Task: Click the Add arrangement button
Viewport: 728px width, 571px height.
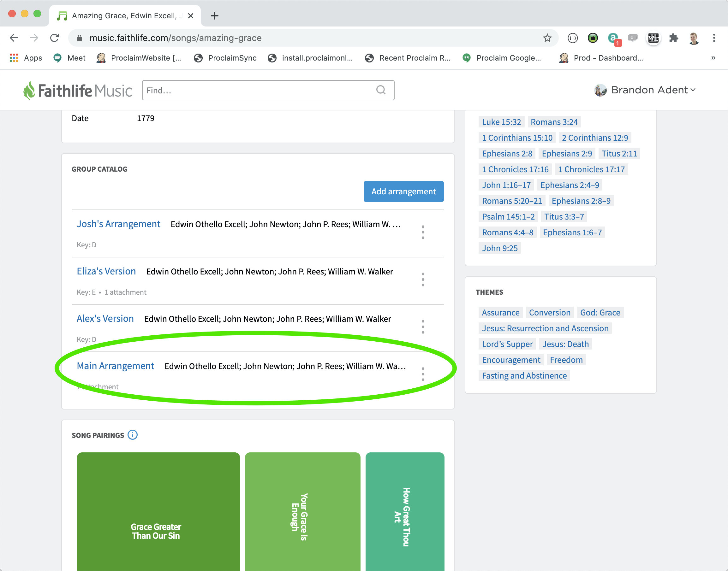Action: pos(403,191)
